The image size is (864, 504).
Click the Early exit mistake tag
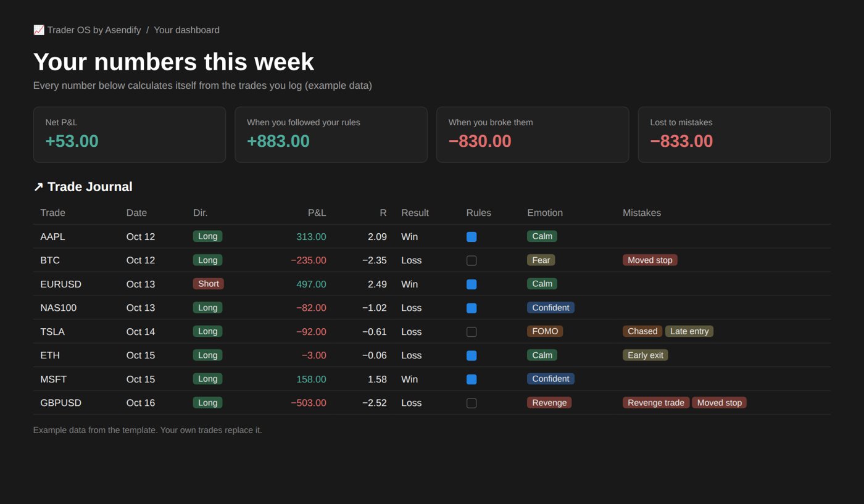646,355
